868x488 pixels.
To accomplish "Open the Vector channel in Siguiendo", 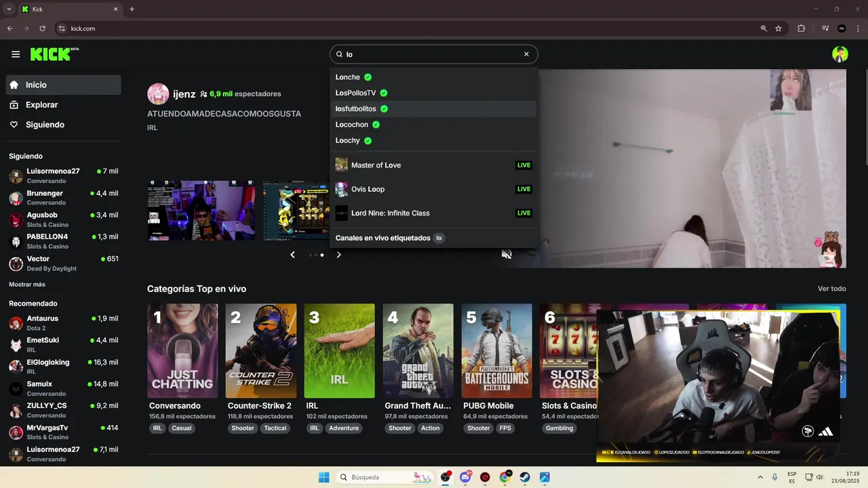I will pyautogui.click(x=64, y=263).
